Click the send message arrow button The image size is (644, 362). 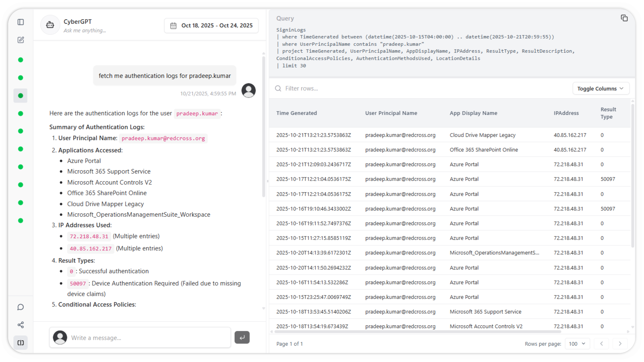pyautogui.click(x=242, y=337)
